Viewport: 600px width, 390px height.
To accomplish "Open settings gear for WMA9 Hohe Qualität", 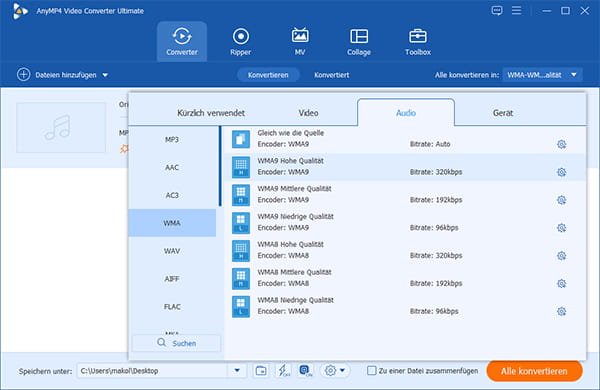I will click(561, 172).
